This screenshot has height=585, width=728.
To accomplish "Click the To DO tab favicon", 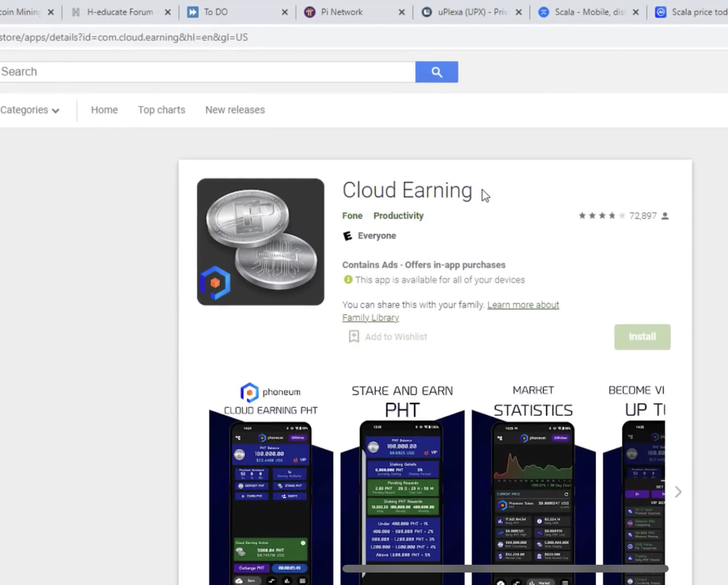I will point(193,12).
